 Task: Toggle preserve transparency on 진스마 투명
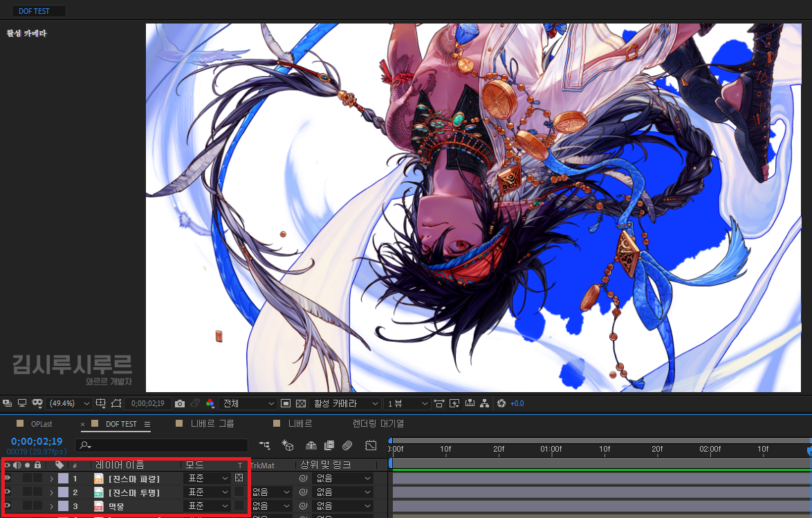(x=239, y=492)
